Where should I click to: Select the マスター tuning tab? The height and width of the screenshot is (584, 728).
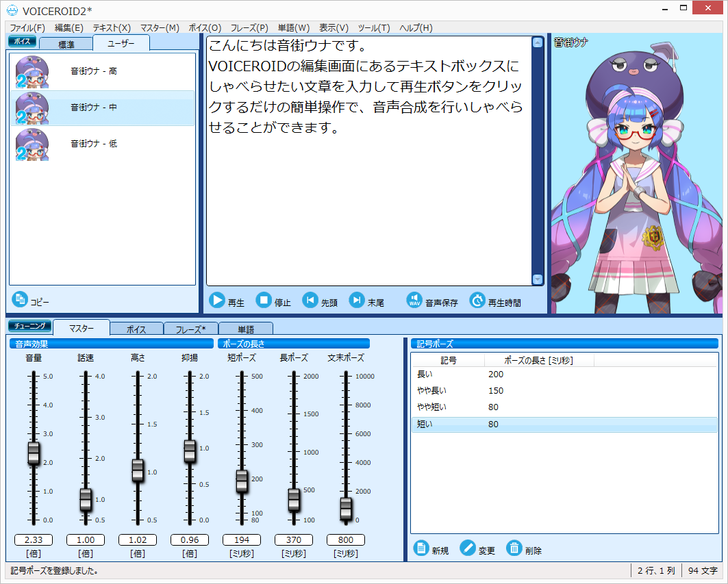pyautogui.click(x=81, y=328)
